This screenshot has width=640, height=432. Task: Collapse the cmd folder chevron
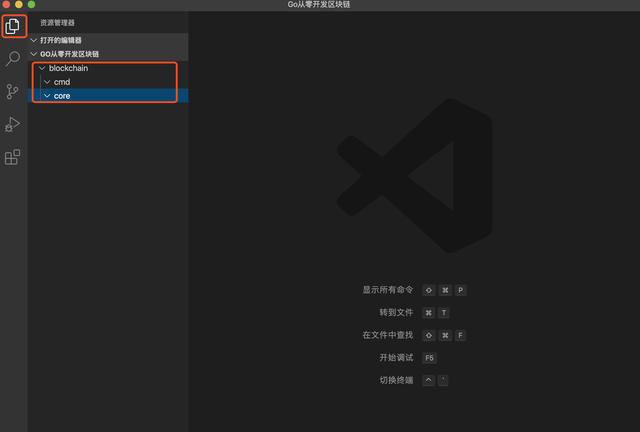tap(47, 82)
